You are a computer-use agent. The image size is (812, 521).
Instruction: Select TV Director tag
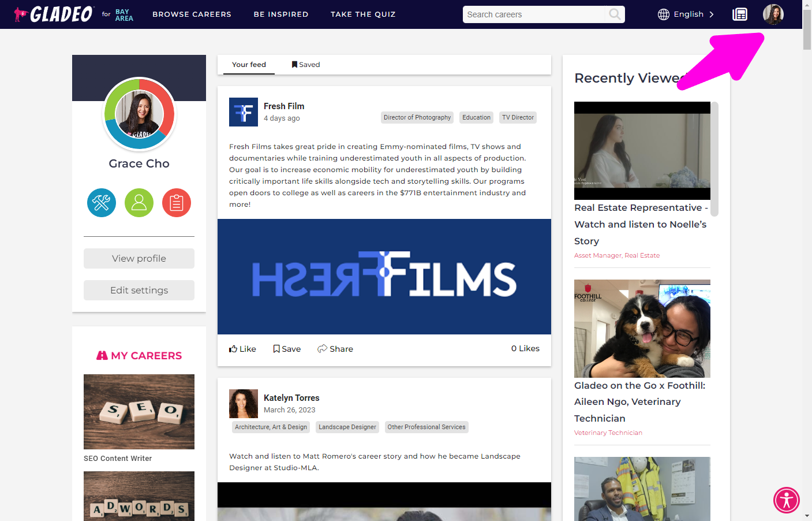click(518, 117)
